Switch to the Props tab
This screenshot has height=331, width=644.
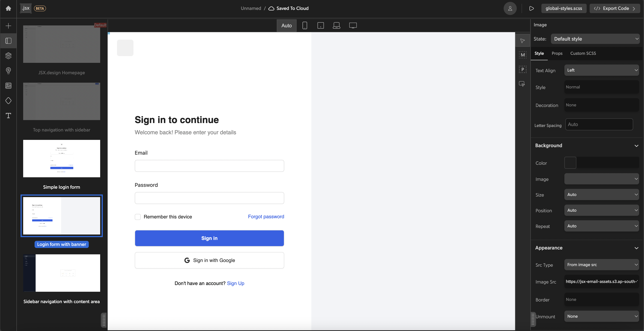(x=557, y=53)
